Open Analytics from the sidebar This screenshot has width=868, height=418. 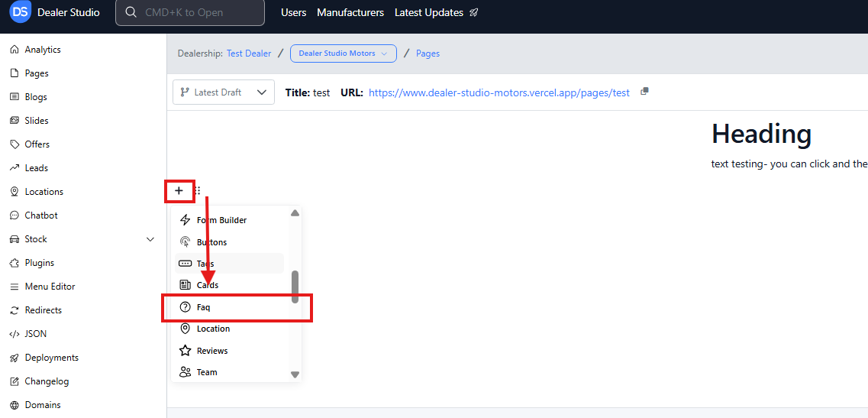(x=42, y=50)
